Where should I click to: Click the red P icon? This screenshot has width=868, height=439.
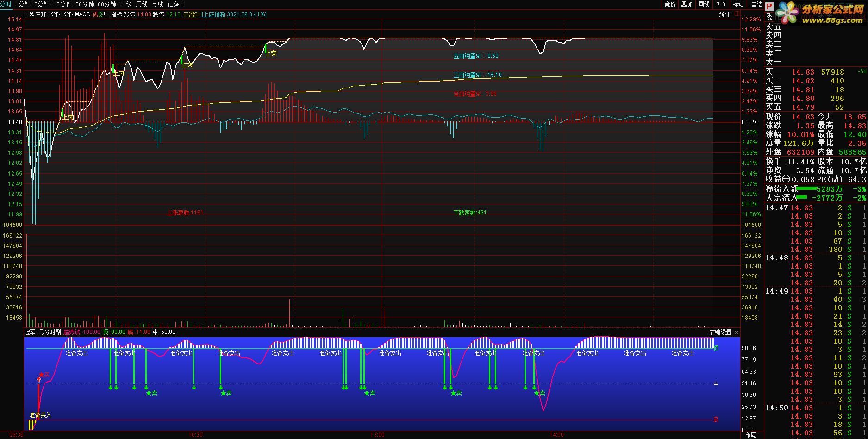tap(769, 6)
